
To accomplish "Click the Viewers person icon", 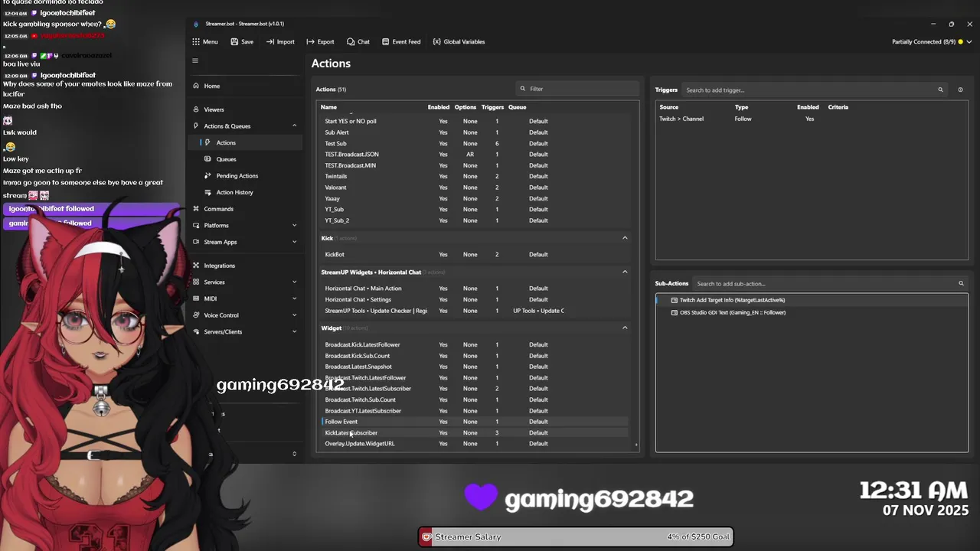I will 196,109.
